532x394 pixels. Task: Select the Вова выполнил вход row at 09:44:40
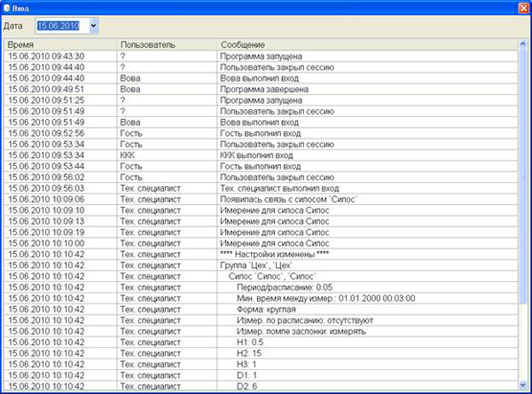(262, 78)
